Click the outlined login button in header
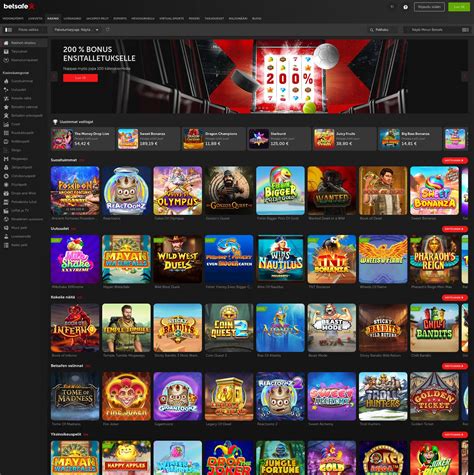Screen dimensions: 474x475 click(429, 7)
